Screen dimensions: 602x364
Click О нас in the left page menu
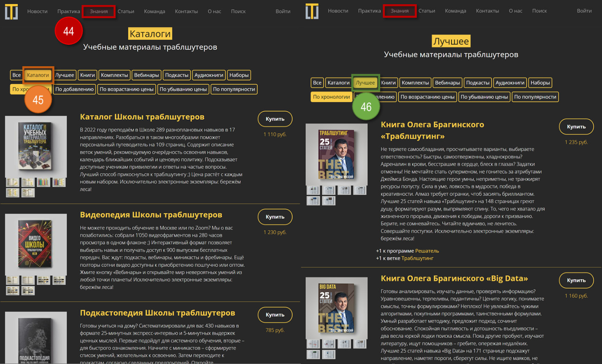(214, 11)
